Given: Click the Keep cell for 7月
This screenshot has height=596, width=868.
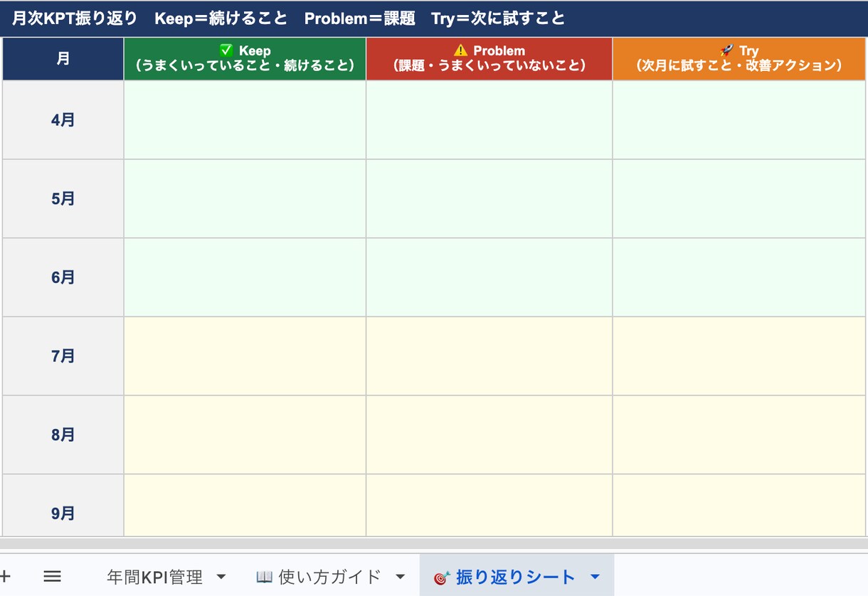Looking at the screenshot, I should [245, 356].
